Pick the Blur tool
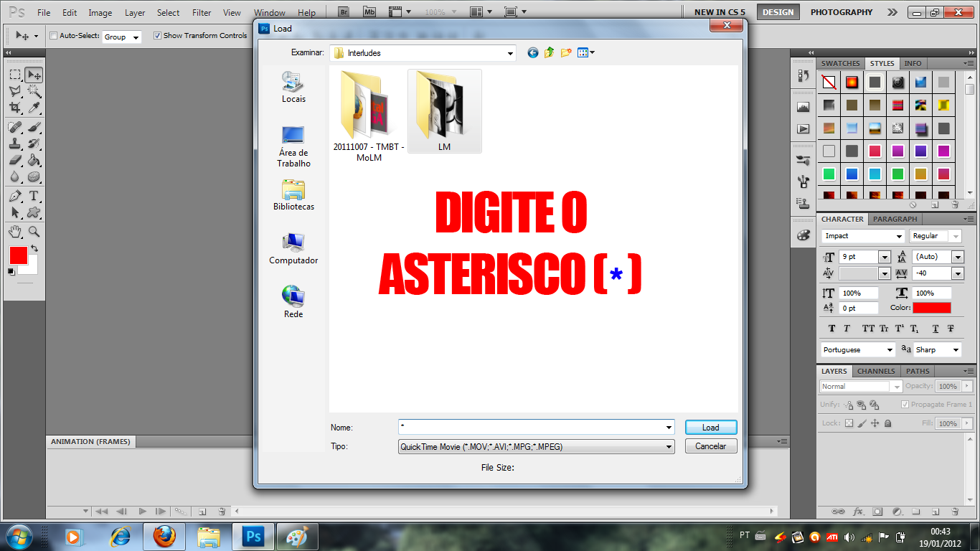This screenshot has height=551, width=980. pos(15,176)
